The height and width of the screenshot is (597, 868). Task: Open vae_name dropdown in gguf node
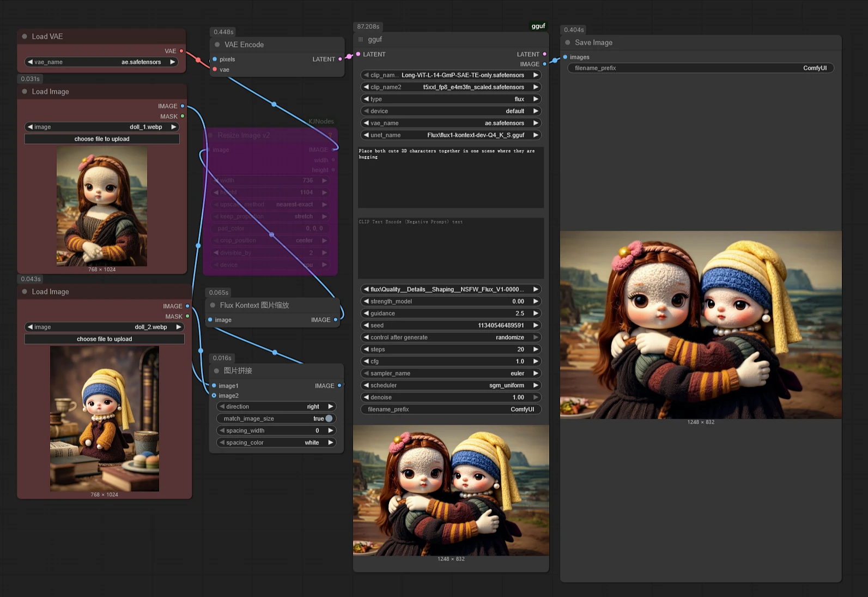[x=451, y=123]
